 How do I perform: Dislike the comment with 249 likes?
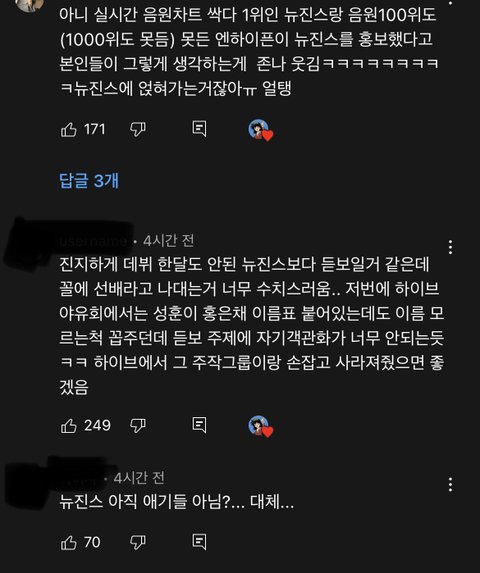(138, 426)
